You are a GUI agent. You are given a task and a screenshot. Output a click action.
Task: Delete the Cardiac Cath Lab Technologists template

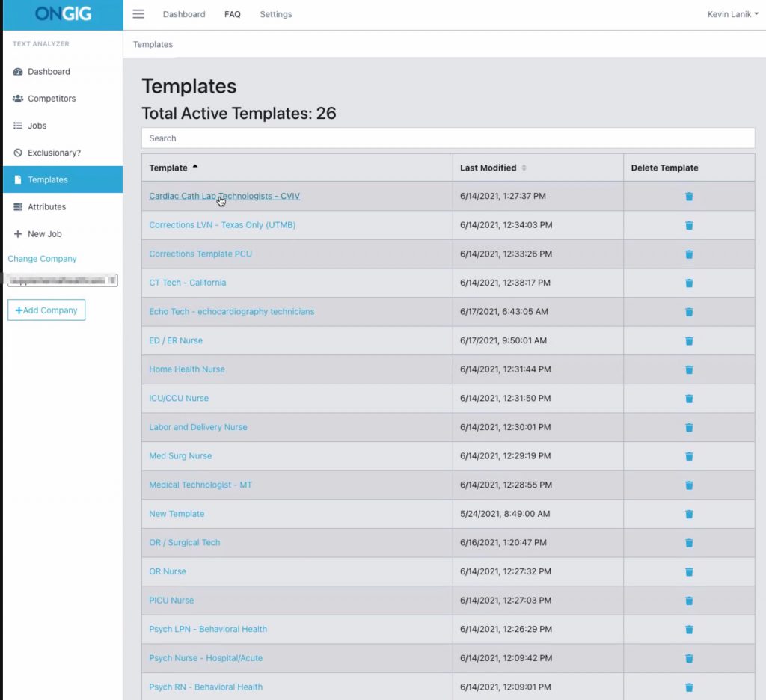click(x=689, y=197)
